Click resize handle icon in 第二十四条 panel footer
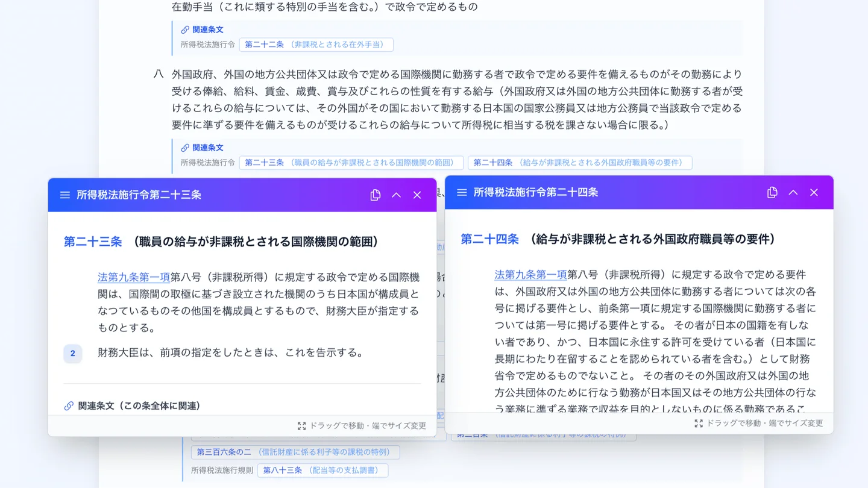This screenshot has height=488, width=868. [x=699, y=424]
